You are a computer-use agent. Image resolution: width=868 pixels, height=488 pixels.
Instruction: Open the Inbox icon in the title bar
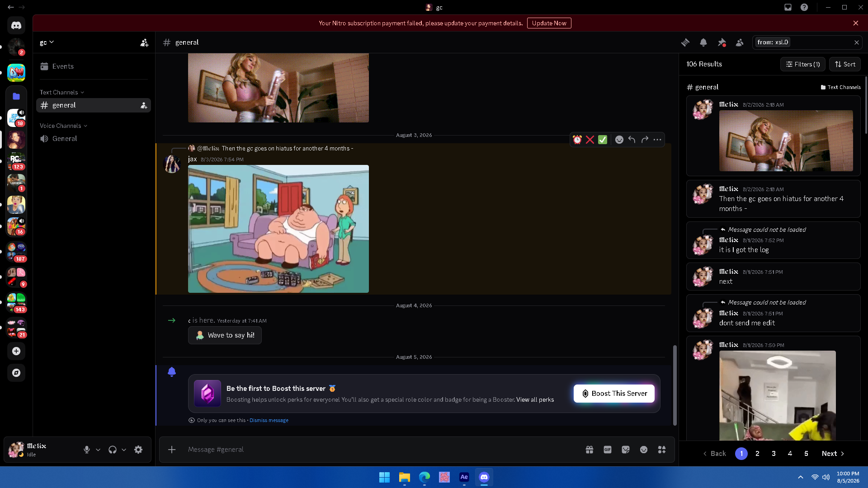click(788, 7)
